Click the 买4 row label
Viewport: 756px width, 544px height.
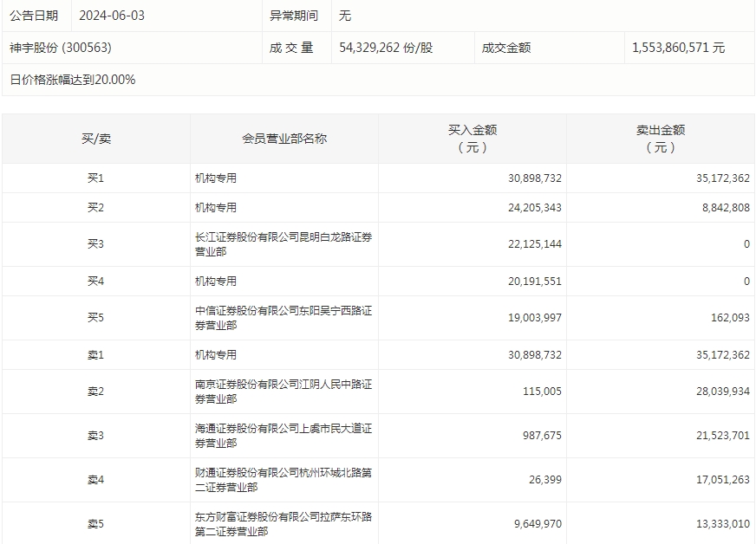(x=95, y=282)
